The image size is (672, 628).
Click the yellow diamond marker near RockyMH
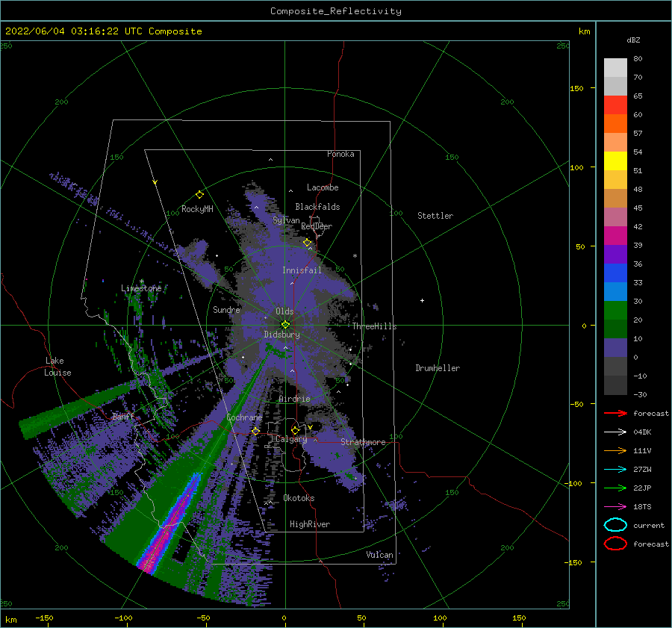(x=199, y=195)
